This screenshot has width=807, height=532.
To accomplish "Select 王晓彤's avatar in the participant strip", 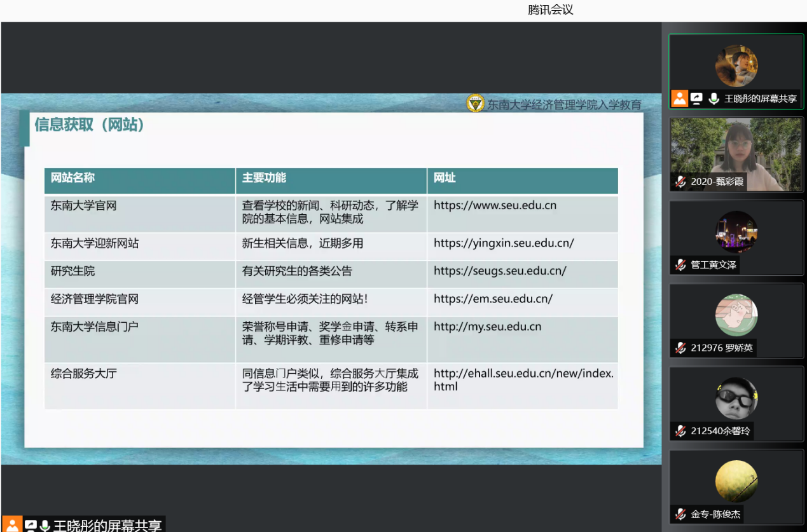I will pyautogui.click(x=736, y=65).
